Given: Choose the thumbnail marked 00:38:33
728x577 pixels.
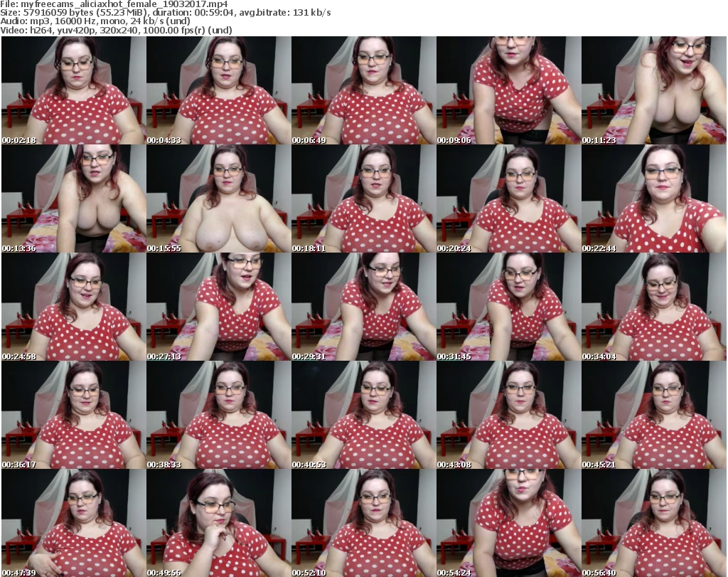Looking at the screenshot, I should click(x=219, y=415).
